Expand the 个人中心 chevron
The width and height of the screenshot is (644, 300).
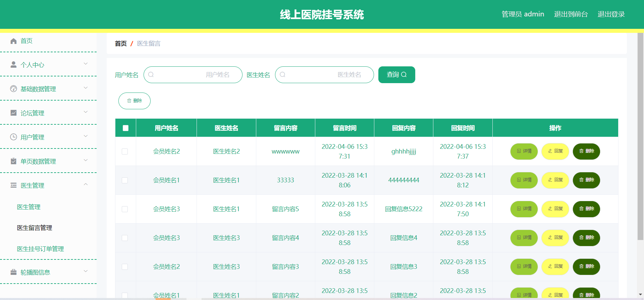(86, 64)
